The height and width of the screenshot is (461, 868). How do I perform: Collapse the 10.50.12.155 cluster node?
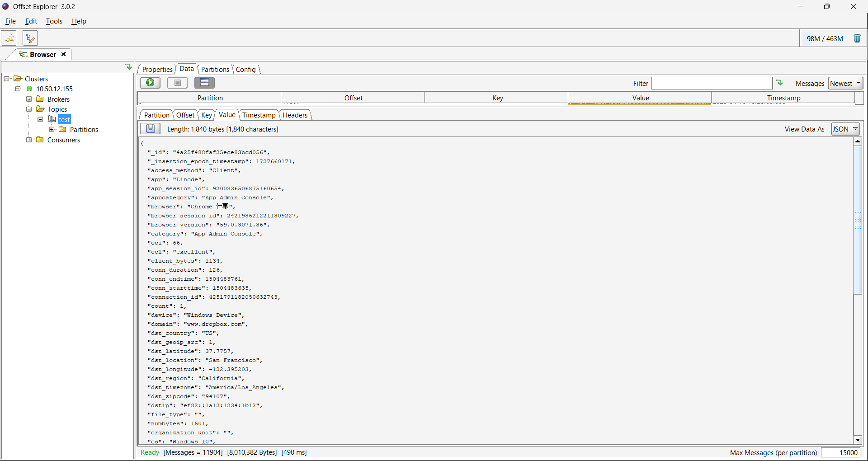(x=18, y=89)
